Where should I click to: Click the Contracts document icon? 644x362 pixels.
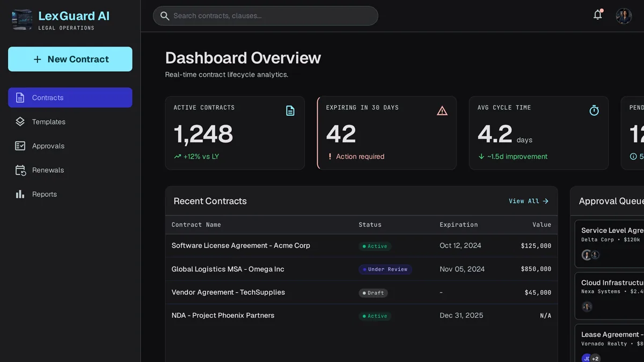click(20, 98)
